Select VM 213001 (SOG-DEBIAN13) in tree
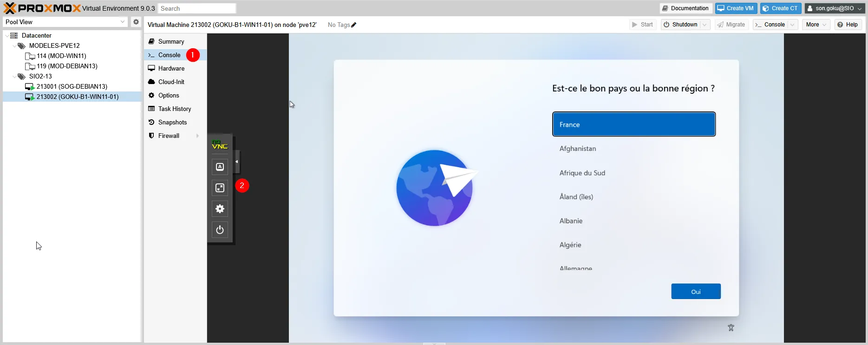Screen dimensions: 868x345 click(72, 86)
